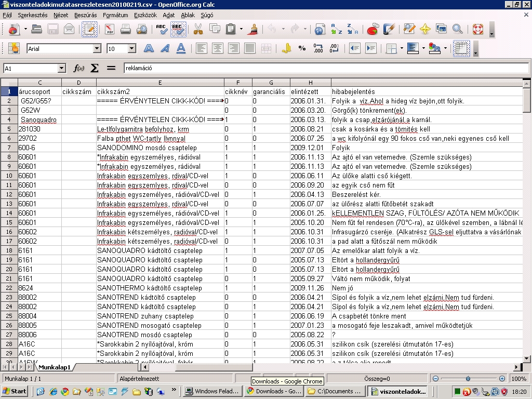This screenshot has width=532, height=399.
Task: Open the Arial font name dropdown
Action: 97,48
